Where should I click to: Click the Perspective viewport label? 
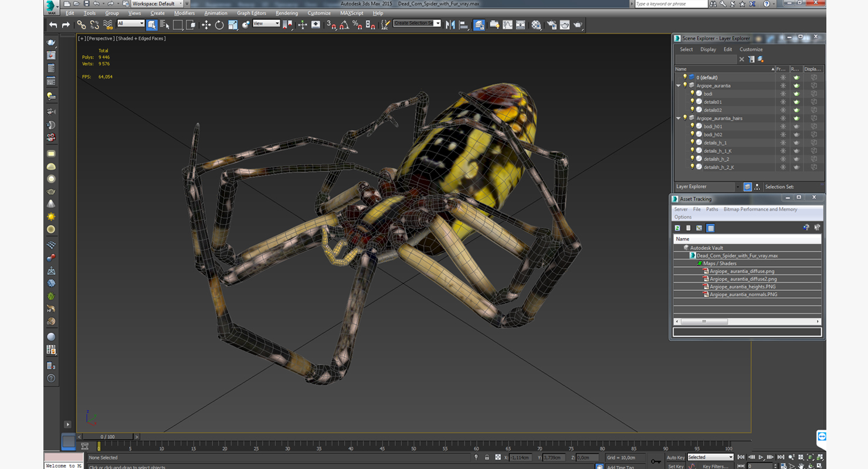click(x=100, y=38)
